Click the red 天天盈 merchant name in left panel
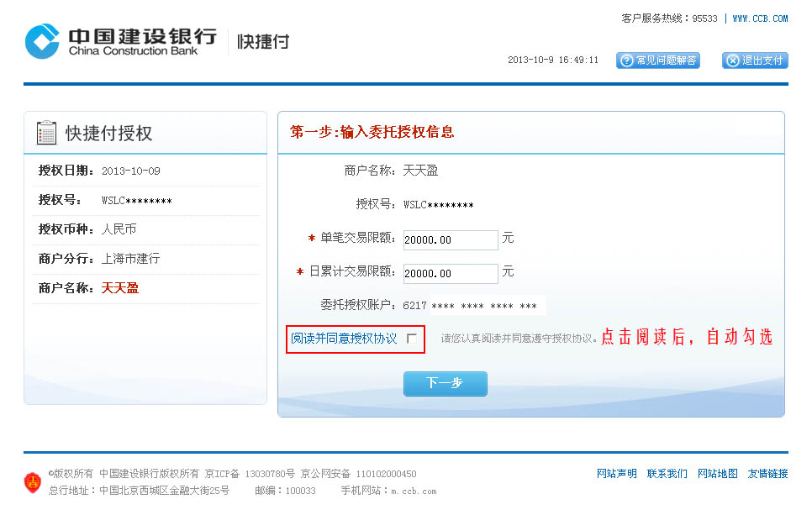812x515 pixels. 119,288
